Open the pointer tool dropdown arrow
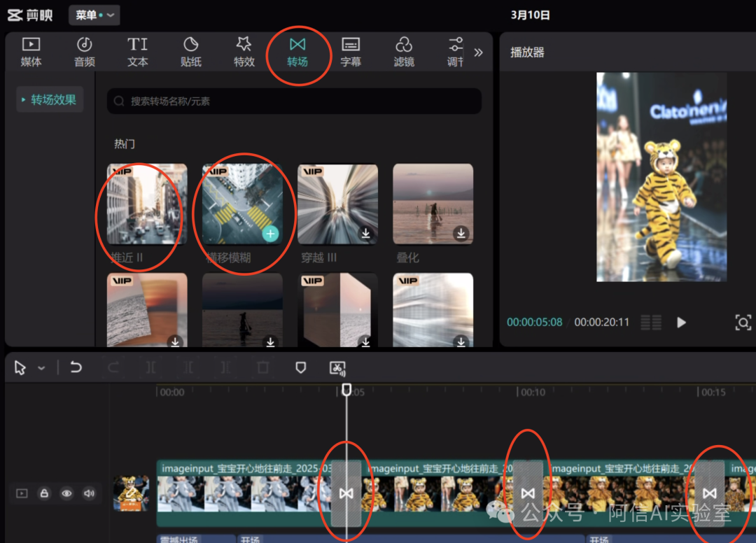756x543 pixels. 41,368
